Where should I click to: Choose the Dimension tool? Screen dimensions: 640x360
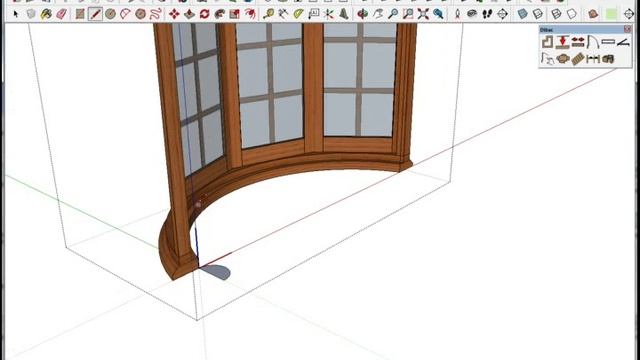(283, 14)
